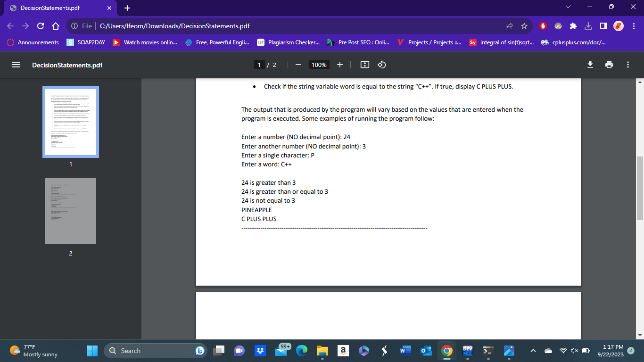Open File Explorer from taskbar
The width and height of the screenshot is (644, 362).
[322, 351]
